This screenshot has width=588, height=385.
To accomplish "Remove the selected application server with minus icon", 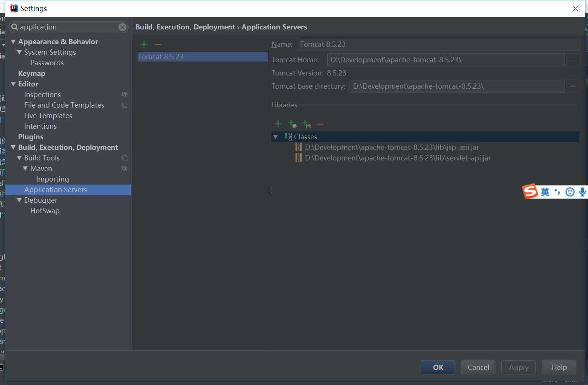I will click(158, 45).
